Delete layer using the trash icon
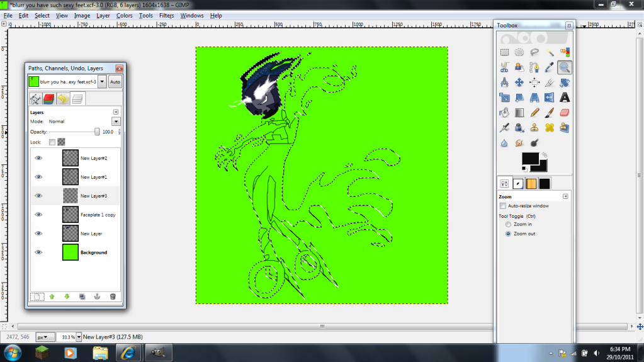 (113, 297)
